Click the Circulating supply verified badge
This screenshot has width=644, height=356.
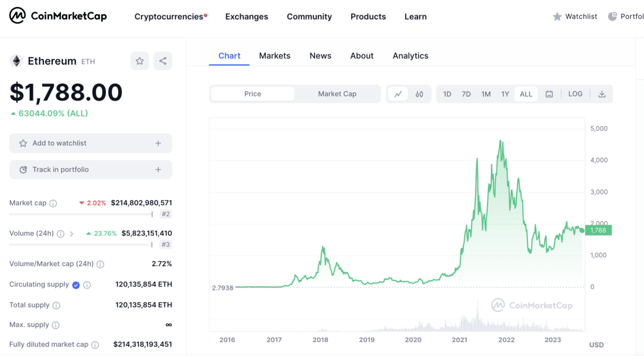coord(76,285)
